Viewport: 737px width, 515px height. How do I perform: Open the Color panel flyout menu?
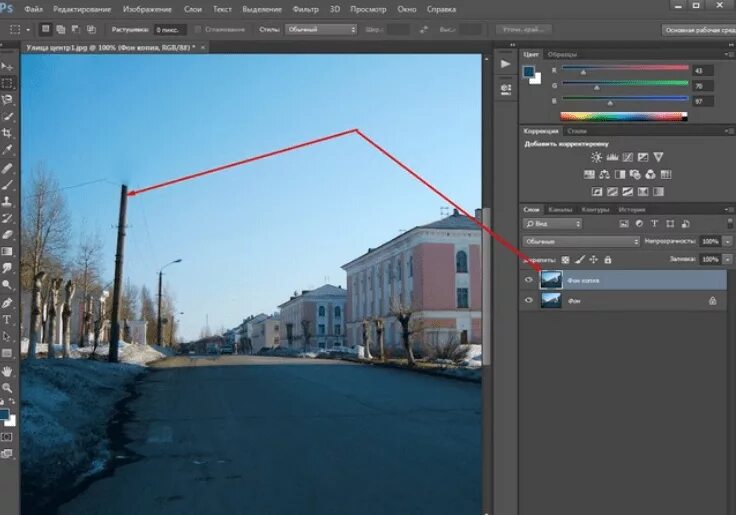pos(729,55)
